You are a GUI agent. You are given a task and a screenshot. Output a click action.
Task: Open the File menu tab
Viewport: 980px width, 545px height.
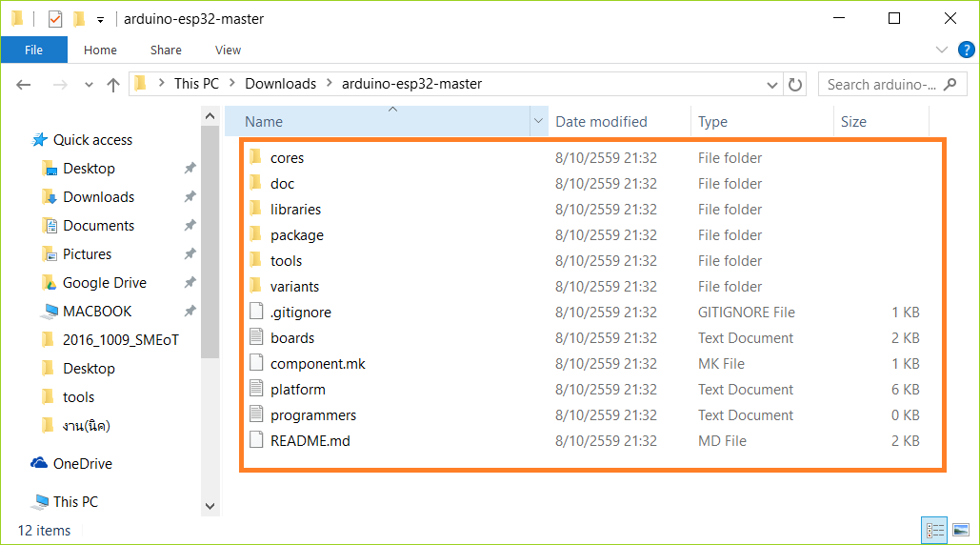click(x=33, y=50)
